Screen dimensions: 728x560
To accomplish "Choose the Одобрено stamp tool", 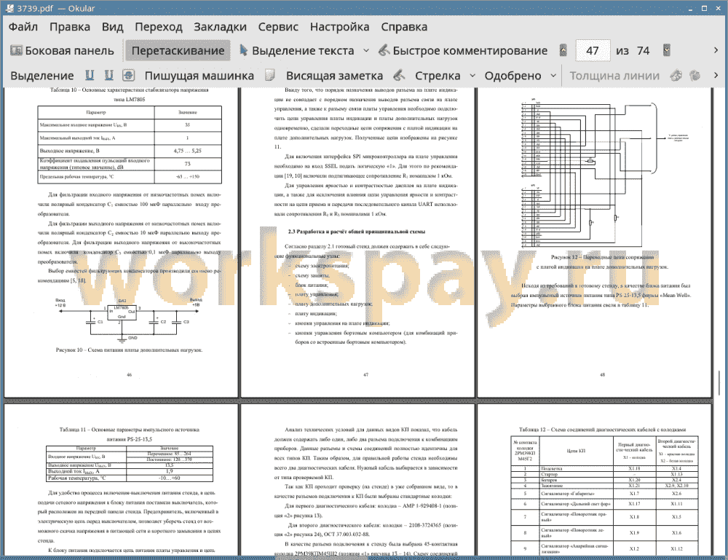I will click(513, 76).
